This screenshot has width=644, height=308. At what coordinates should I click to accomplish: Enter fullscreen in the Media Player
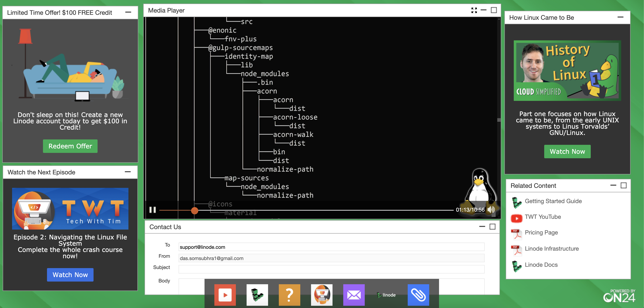(x=474, y=10)
